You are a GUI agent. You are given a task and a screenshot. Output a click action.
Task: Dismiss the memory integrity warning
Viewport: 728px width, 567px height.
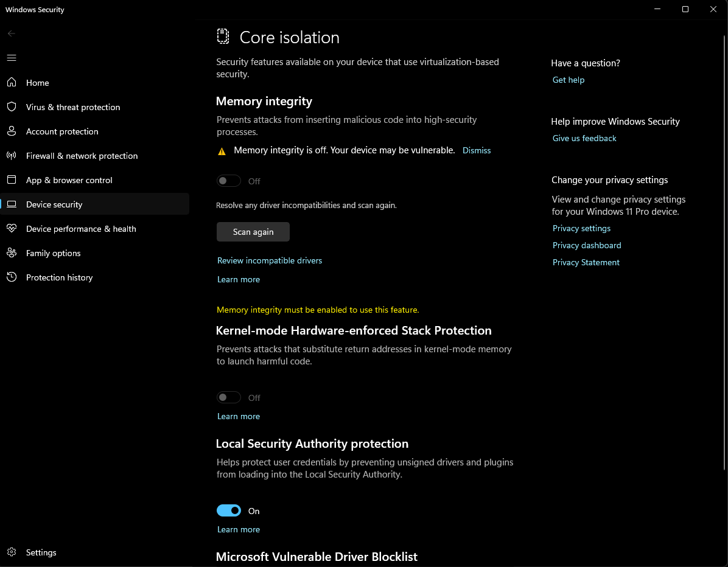pyautogui.click(x=477, y=150)
